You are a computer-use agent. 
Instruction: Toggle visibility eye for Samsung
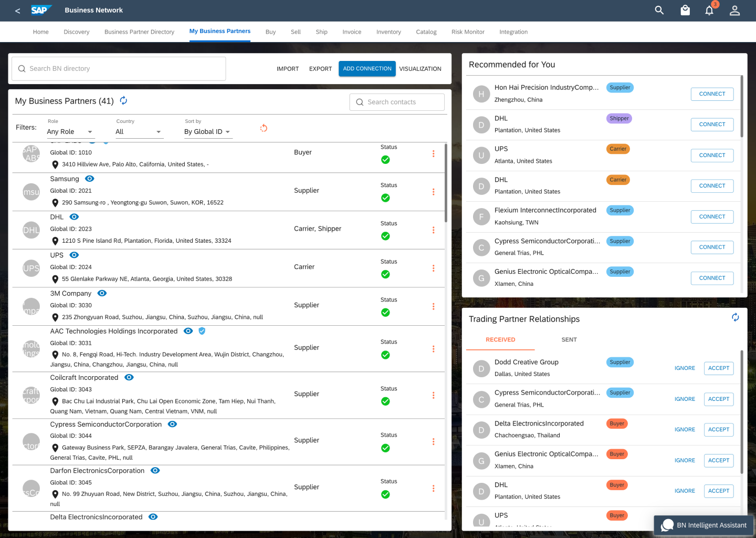pos(89,179)
